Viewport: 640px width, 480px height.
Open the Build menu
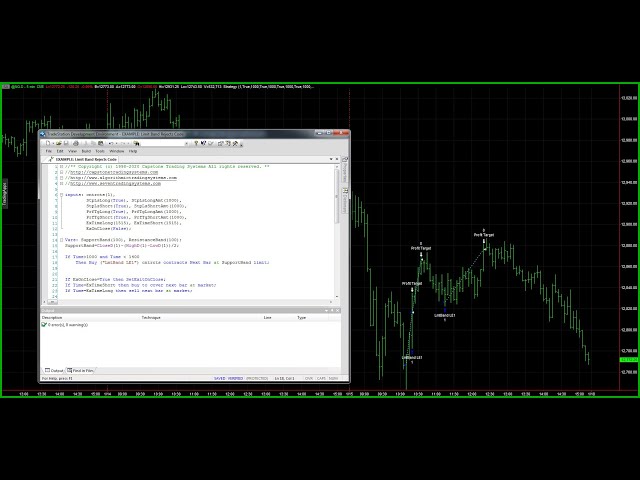pyautogui.click(x=86, y=151)
